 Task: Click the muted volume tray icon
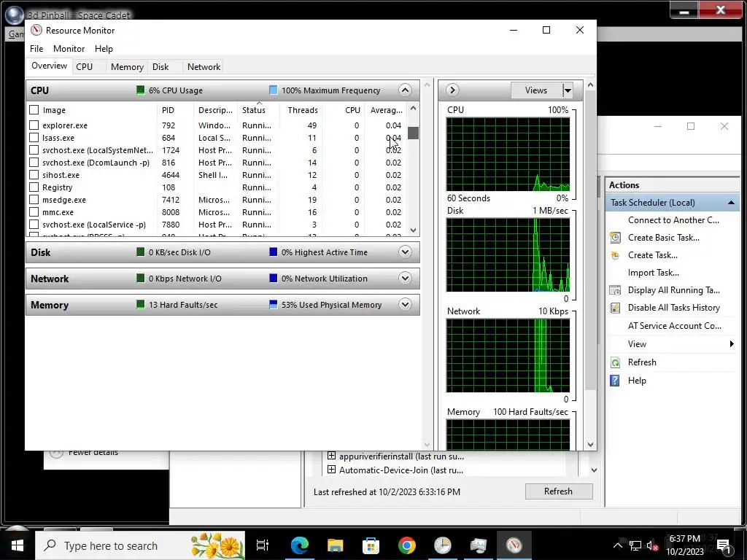[x=652, y=545]
